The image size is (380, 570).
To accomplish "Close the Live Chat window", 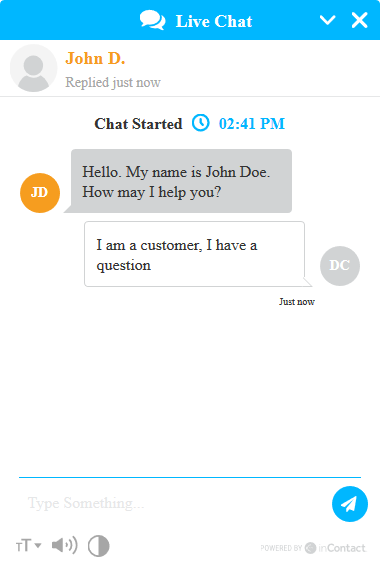I will (x=360, y=20).
